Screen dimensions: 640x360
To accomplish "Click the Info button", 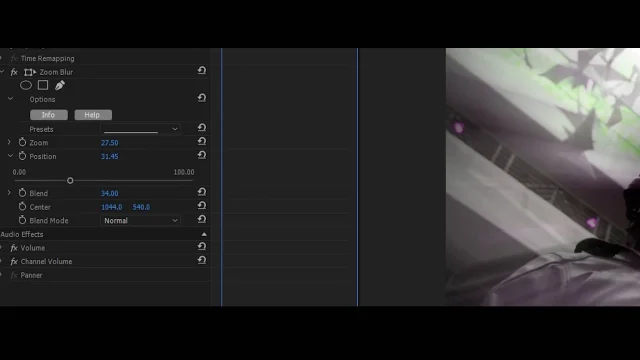I will tap(49, 115).
